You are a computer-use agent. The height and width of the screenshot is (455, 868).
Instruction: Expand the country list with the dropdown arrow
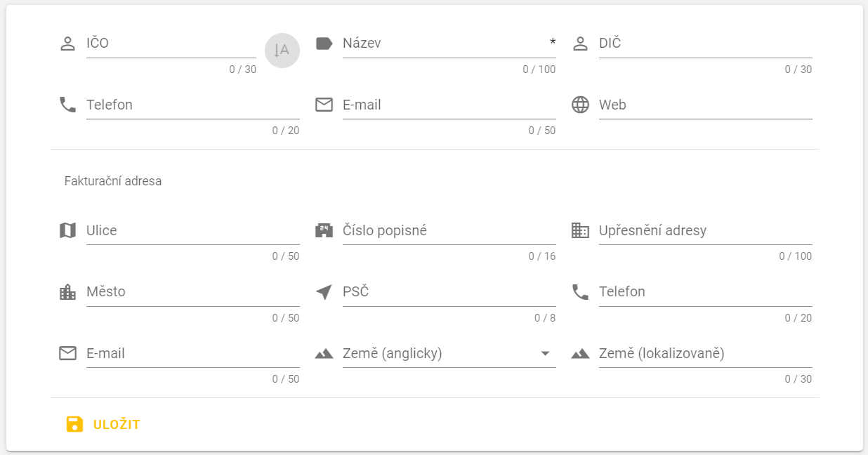coord(545,354)
